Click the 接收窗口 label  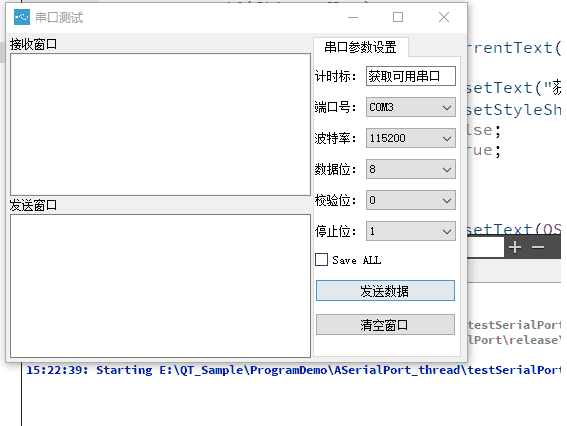coord(34,44)
